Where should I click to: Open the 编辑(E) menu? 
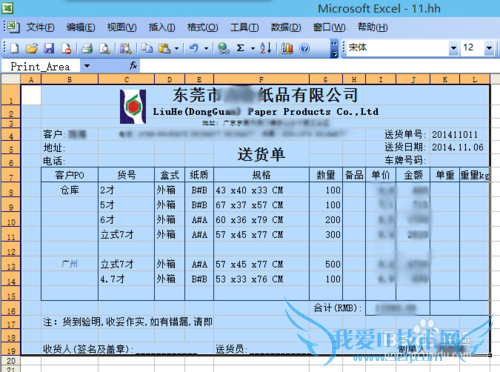pos(81,27)
